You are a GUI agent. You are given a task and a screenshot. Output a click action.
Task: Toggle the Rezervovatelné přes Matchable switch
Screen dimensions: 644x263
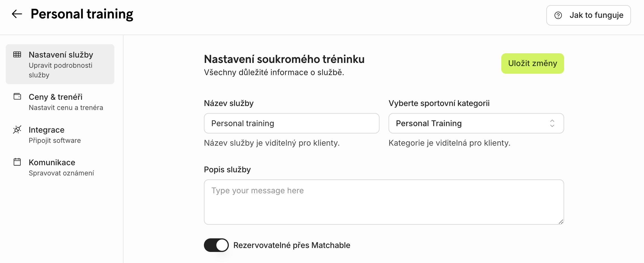click(x=216, y=245)
